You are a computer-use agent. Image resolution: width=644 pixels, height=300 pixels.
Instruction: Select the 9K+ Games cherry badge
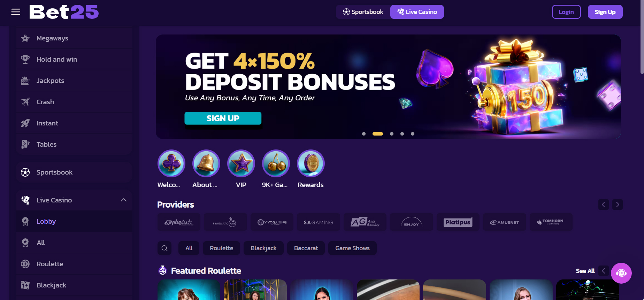point(276,163)
